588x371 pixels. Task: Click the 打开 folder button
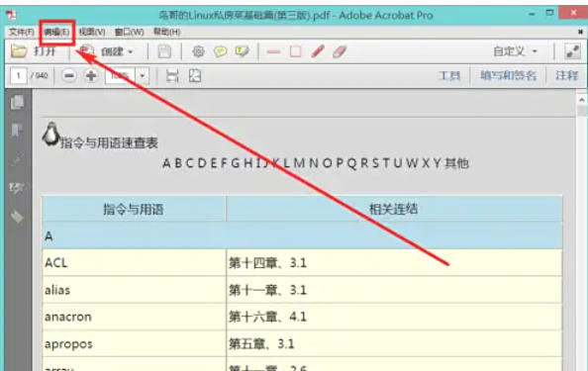tap(33, 51)
